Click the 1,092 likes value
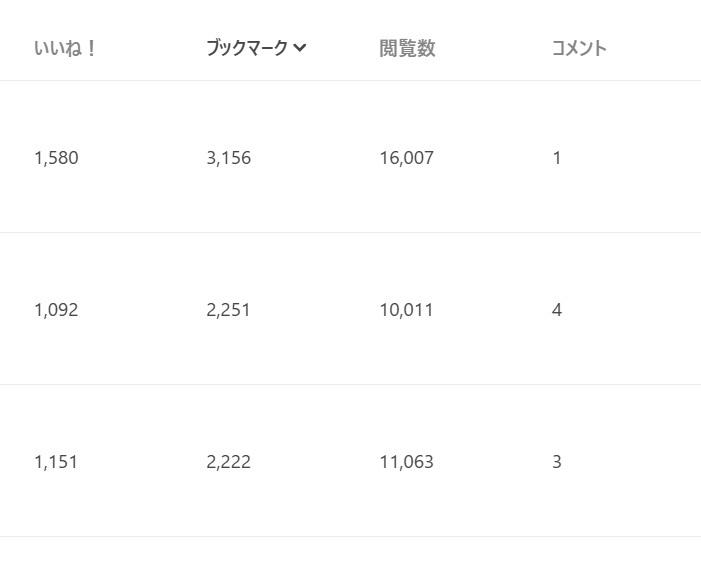This screenshot has width=701, height=576. tap(56, 310)
